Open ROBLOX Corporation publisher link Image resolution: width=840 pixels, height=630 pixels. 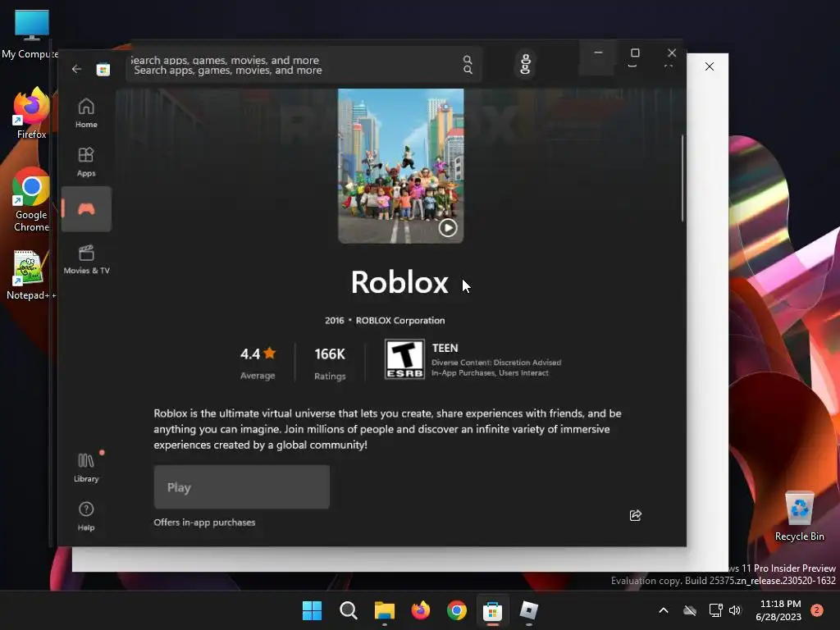(x=400, y=321)
